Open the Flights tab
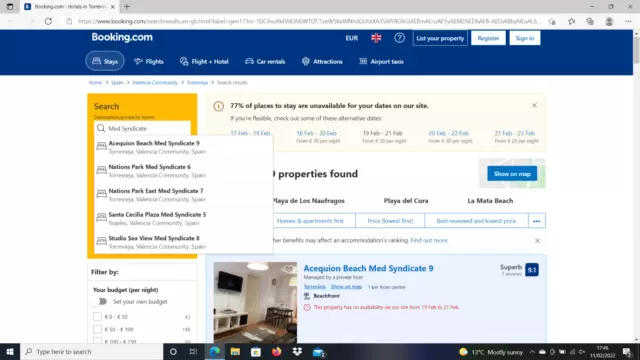The height and width of the screenshot is (360, 640). pos(149,61)
